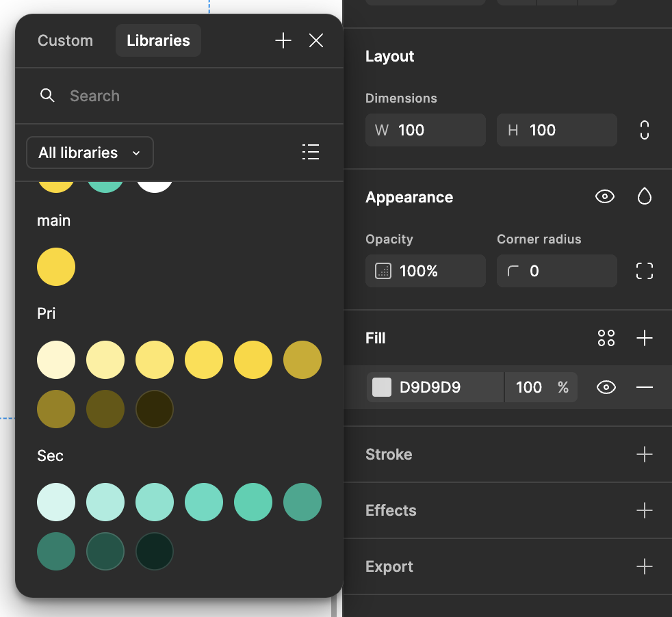
Task: Select the second pale teal Sec swatch
Action: click(x=105, y=502)
